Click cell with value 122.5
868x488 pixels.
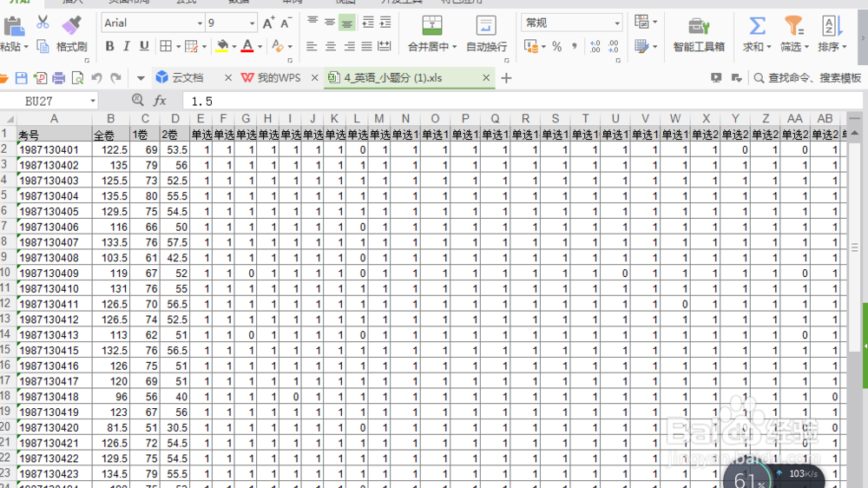(x=111, y=149)
